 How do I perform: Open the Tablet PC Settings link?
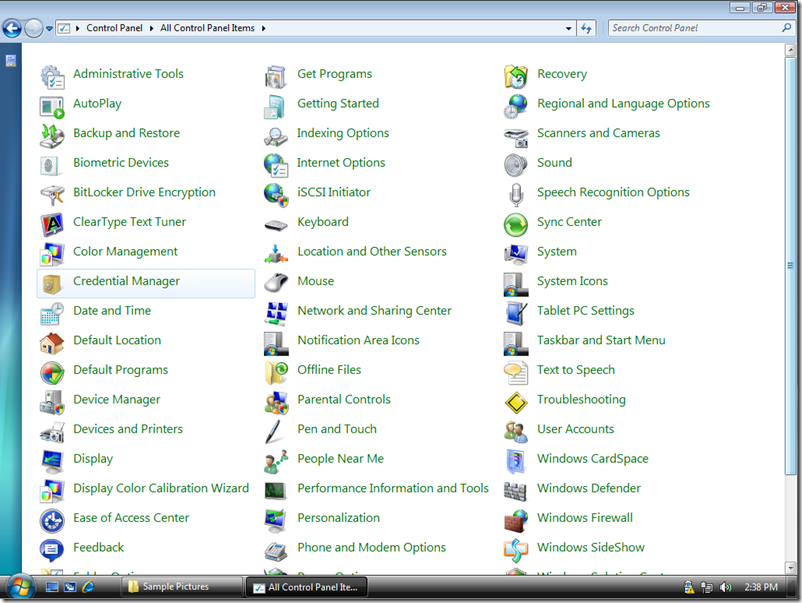(585, 311)
